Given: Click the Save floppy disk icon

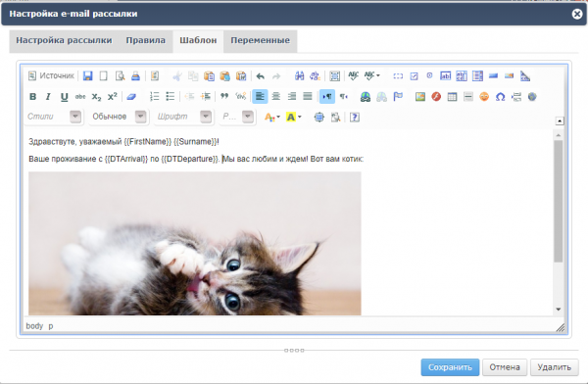Looking at the screenshot, I should tap(88, 76).
